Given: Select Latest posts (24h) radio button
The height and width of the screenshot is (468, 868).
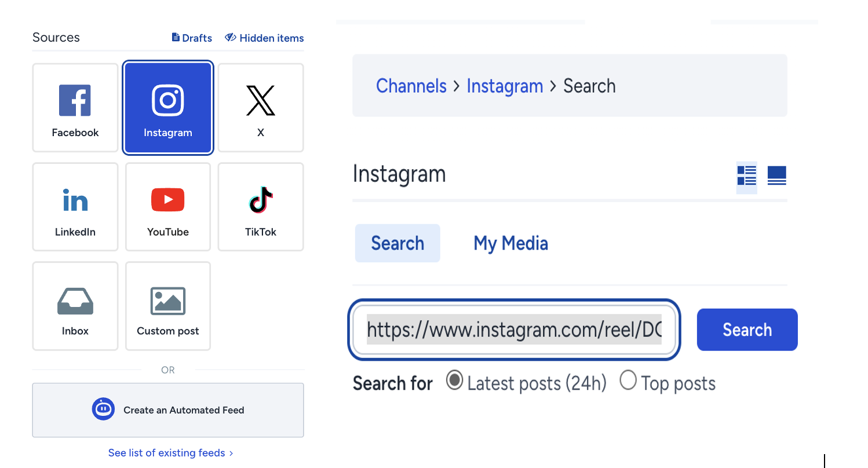Looking at the screenshot, I should (455, 381).
